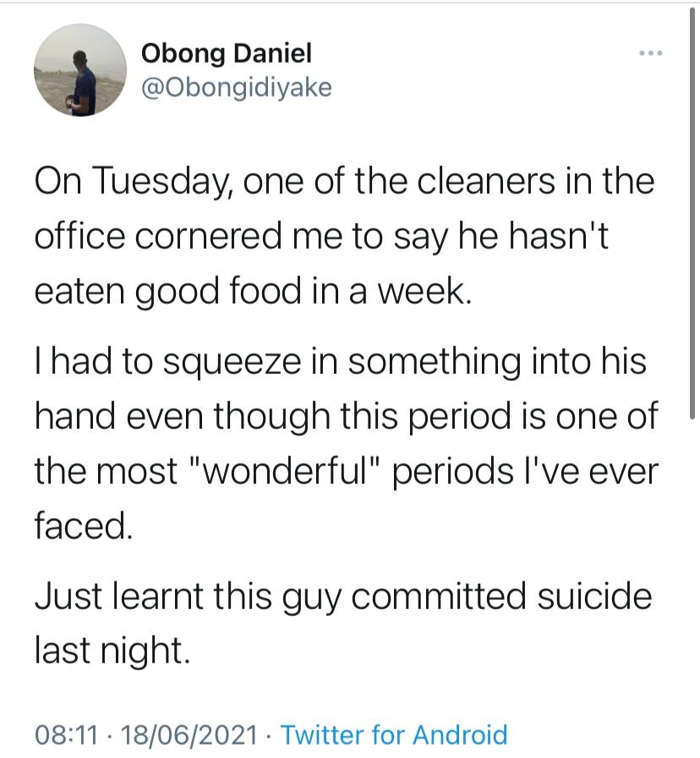Click the Twitter for Android source link
Image resolution: width=700 pixels, height=758 pixels.
393,734
